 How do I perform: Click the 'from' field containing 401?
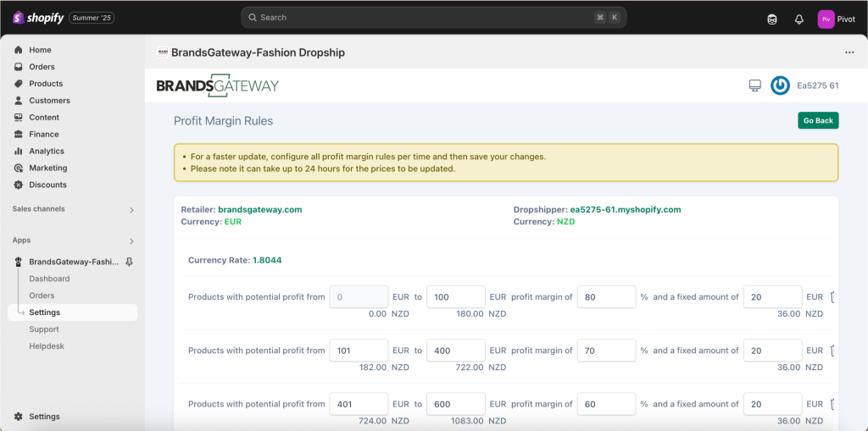(359, 405)
